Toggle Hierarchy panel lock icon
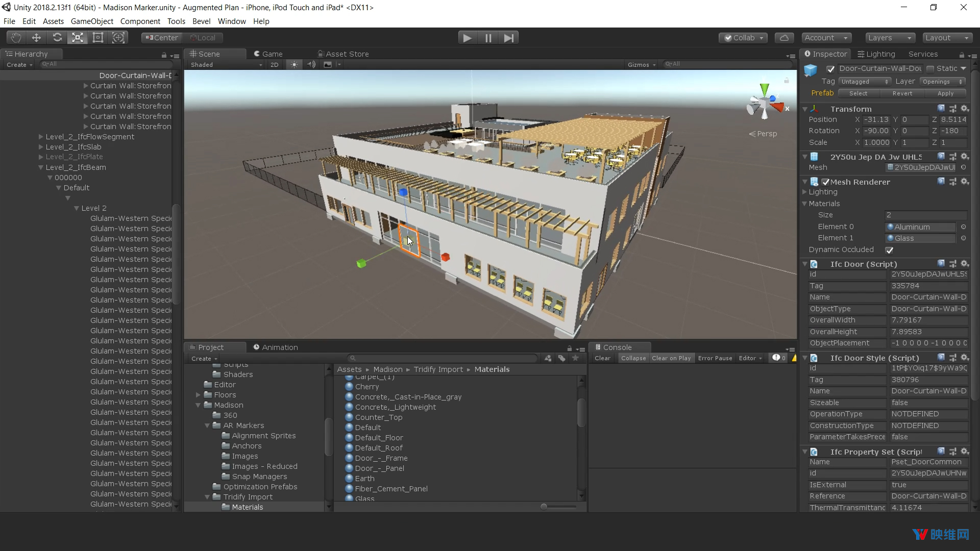Viewport: 980px width, 551px height. [x=164, y=55]
